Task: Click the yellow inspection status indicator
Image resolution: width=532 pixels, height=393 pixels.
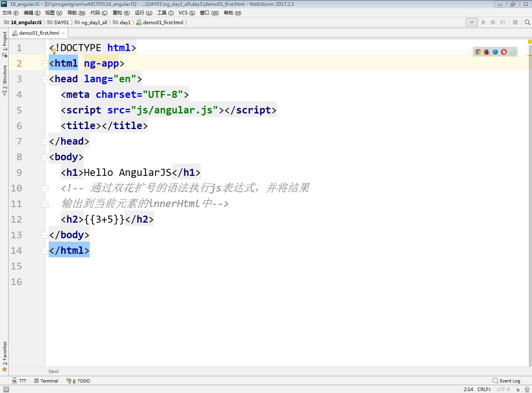Action: tap(530, 41)
